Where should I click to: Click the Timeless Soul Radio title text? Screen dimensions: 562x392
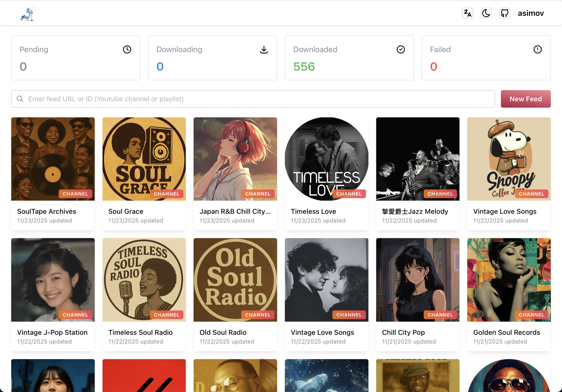tap(140, 332)
